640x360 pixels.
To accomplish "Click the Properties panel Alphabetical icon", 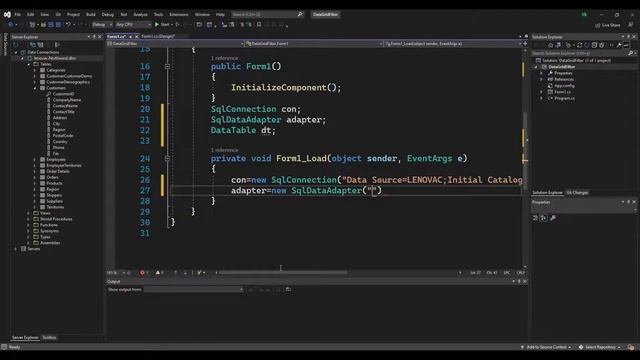I will (544, 218).
